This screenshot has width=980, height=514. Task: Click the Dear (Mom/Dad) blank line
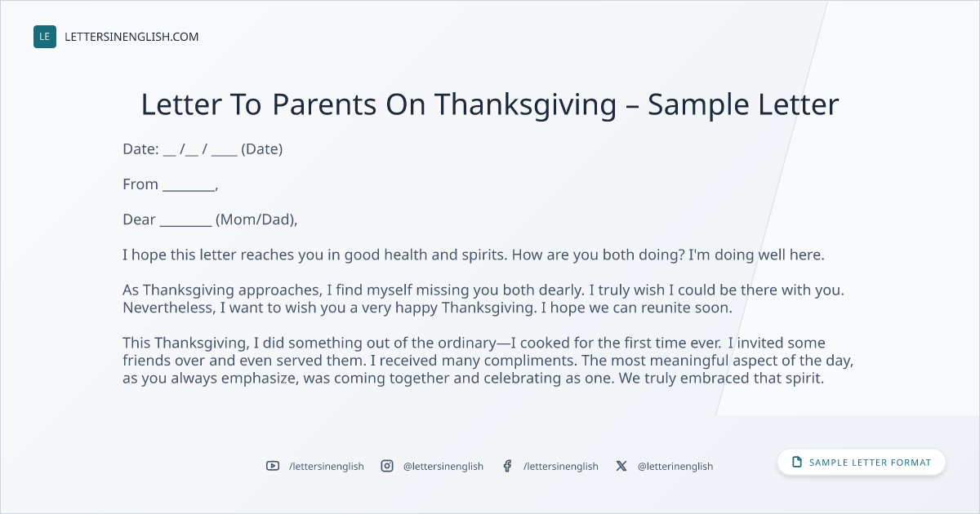click(x=185, y=221)
